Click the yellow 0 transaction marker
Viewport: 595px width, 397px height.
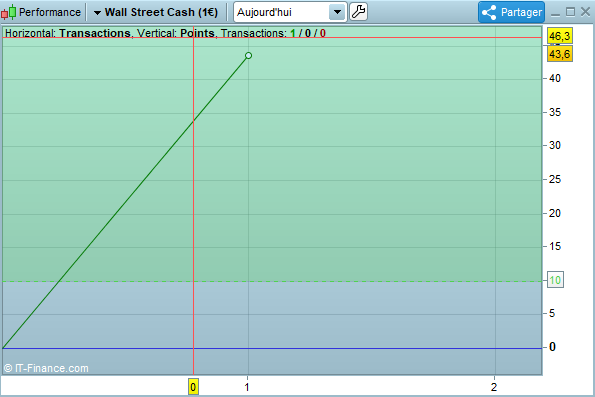coord(193,387)
